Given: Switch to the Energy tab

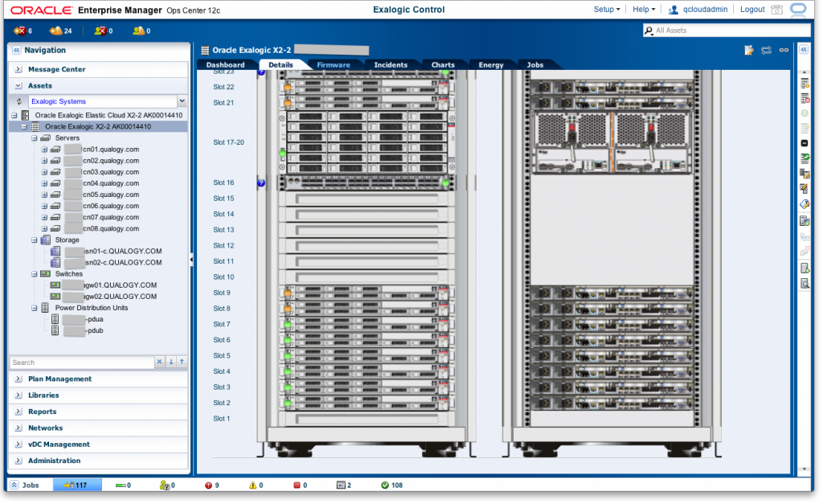Looking at the screenshot, I should point(491,64).
